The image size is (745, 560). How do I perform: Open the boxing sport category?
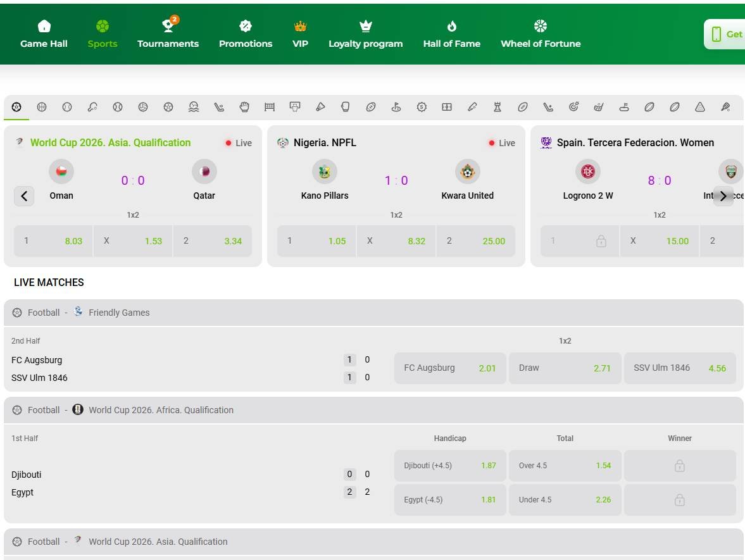pyautogui.click(x=346, y=107)
